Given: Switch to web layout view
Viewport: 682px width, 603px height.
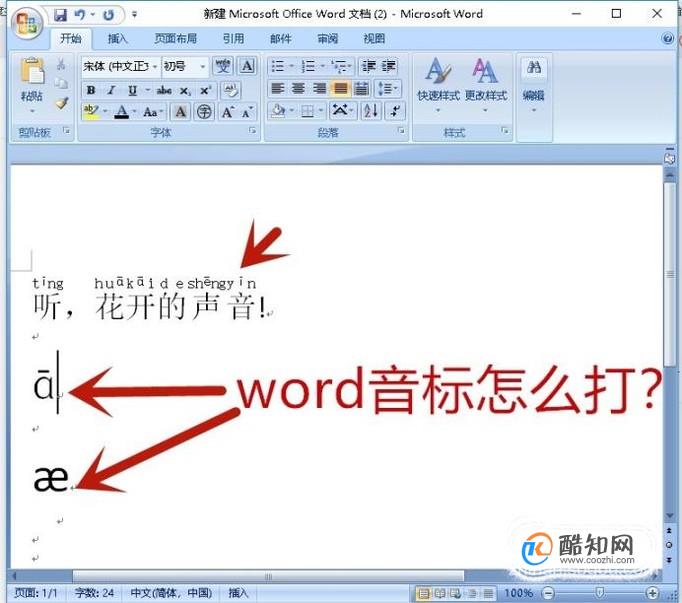Looking at the screenshot, I should [456, 593].
